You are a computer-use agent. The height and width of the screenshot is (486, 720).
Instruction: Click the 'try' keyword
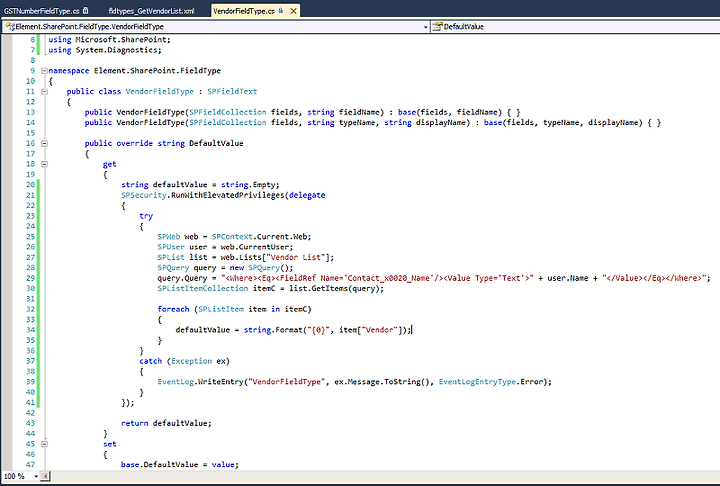(x=146, y=216)
